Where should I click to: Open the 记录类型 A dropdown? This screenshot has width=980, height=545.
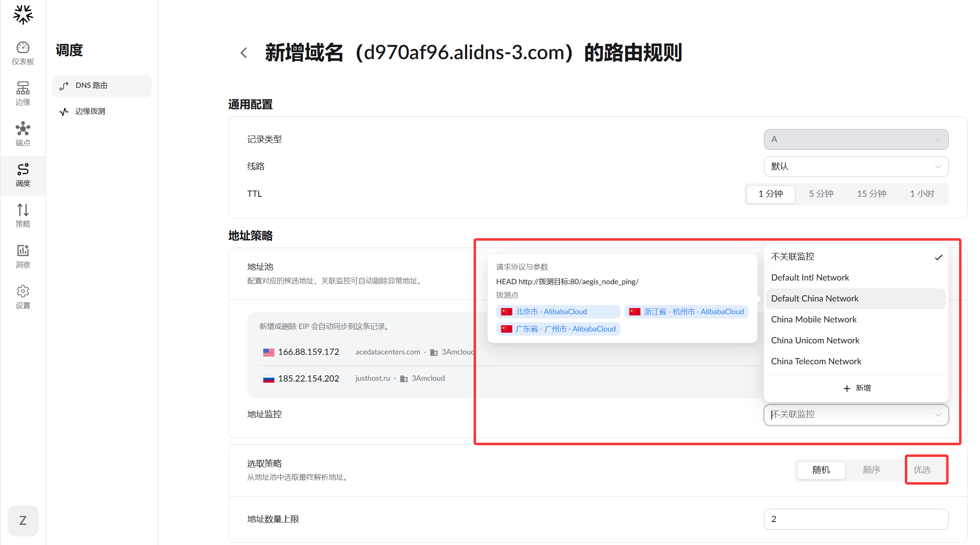856,139
